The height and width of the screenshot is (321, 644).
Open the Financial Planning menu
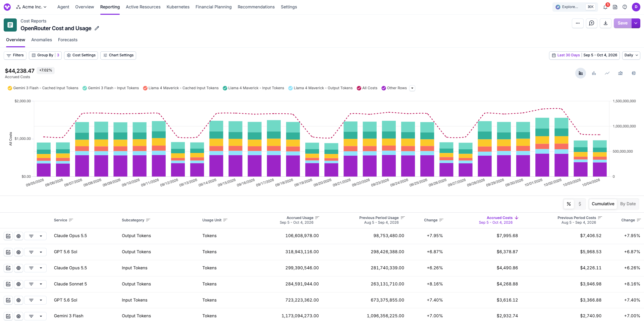[x=214, y=7]
